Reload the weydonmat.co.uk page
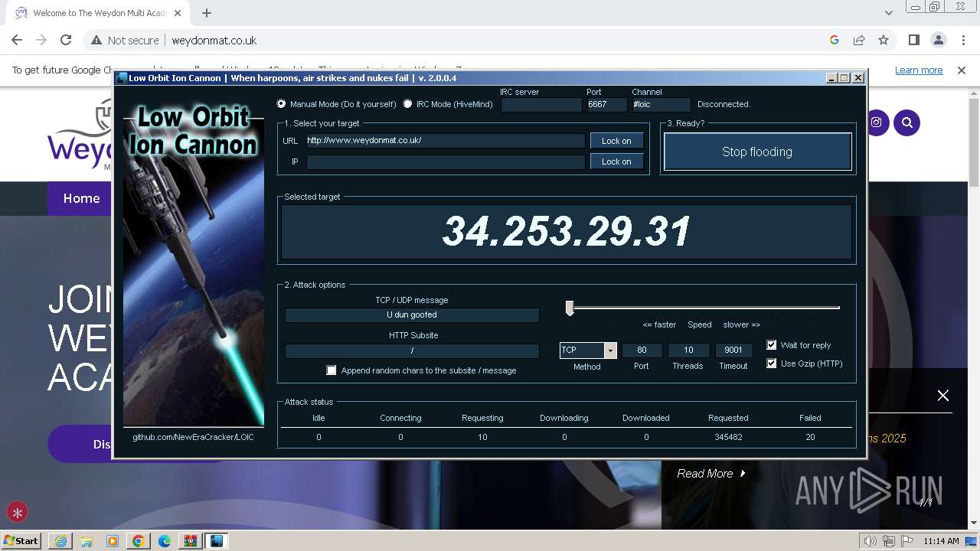 (66, 41)
